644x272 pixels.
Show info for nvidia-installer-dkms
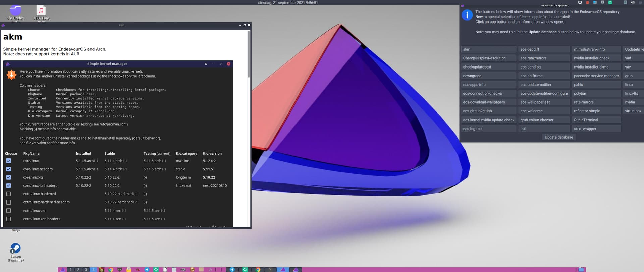pos(596,67)
